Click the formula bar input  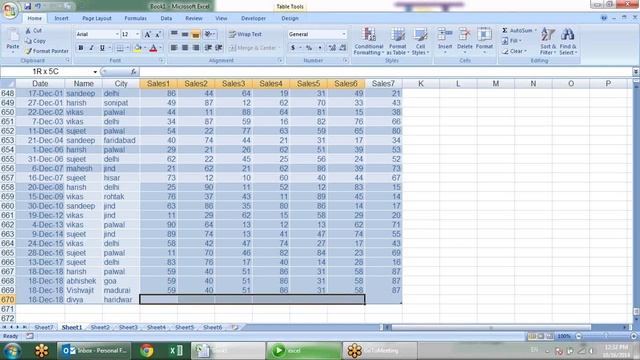386,72
